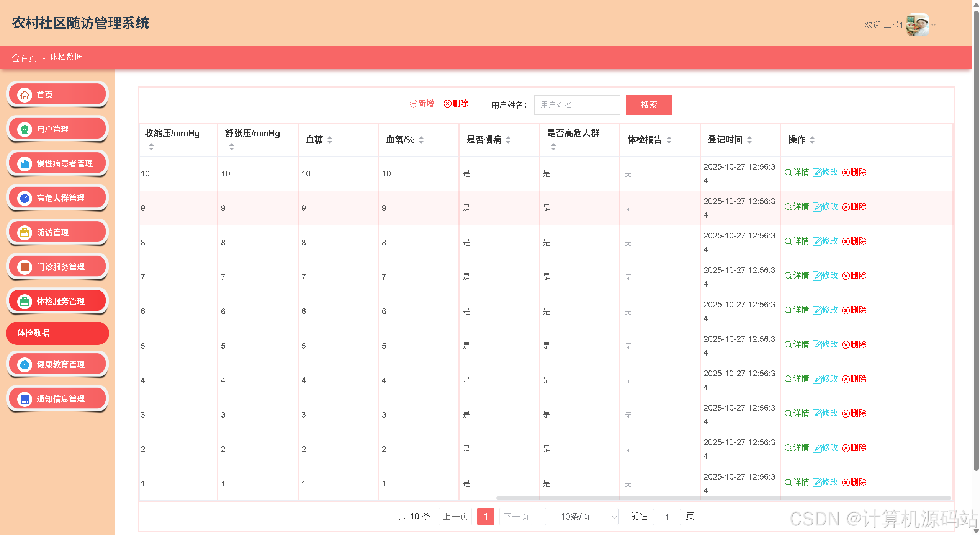980x535 pixels.
Task: Click the plus icon beside 新增
Action: tap(413, 104)
